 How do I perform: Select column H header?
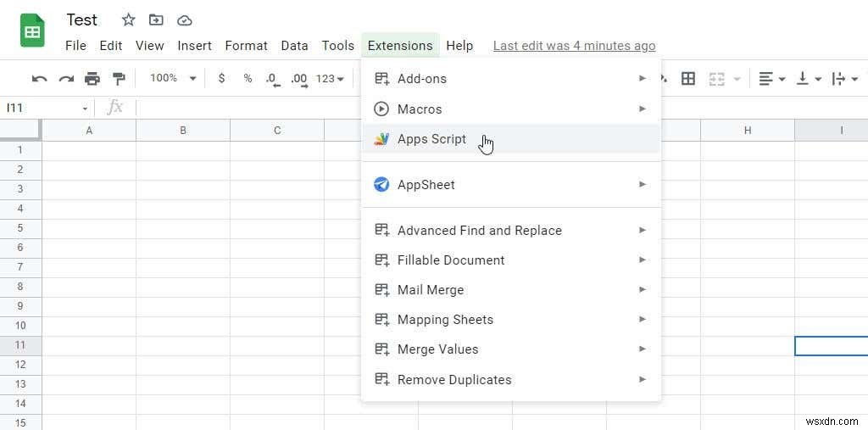point(748,131)
